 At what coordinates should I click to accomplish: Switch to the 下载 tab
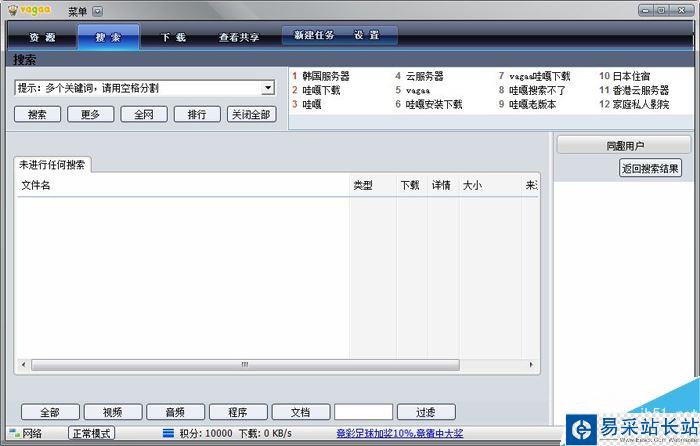174,38
